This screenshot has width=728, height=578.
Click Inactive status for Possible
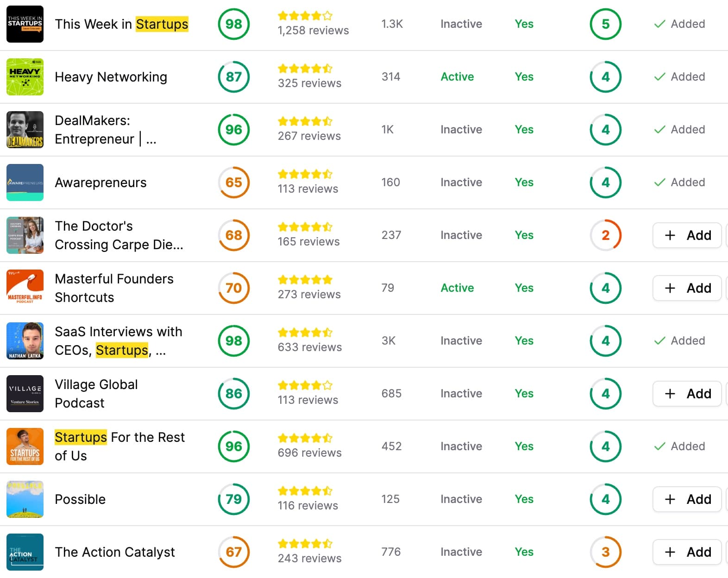pos(461,499)
